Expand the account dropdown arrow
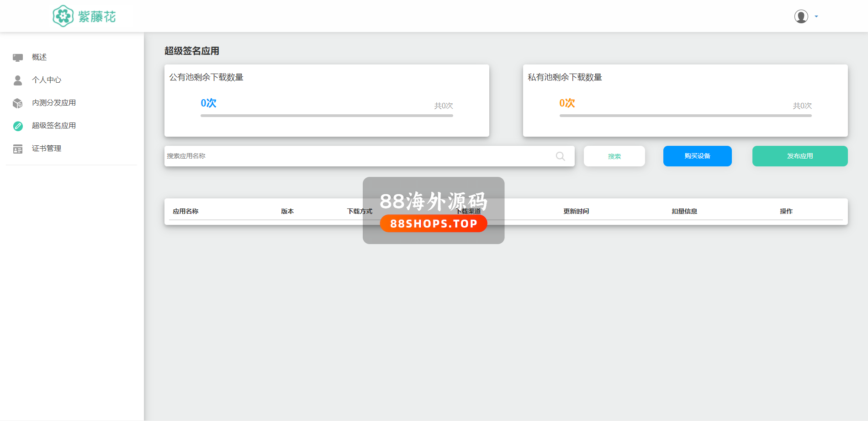Viewport: 868px width, 421px height. tap(816, 16)
